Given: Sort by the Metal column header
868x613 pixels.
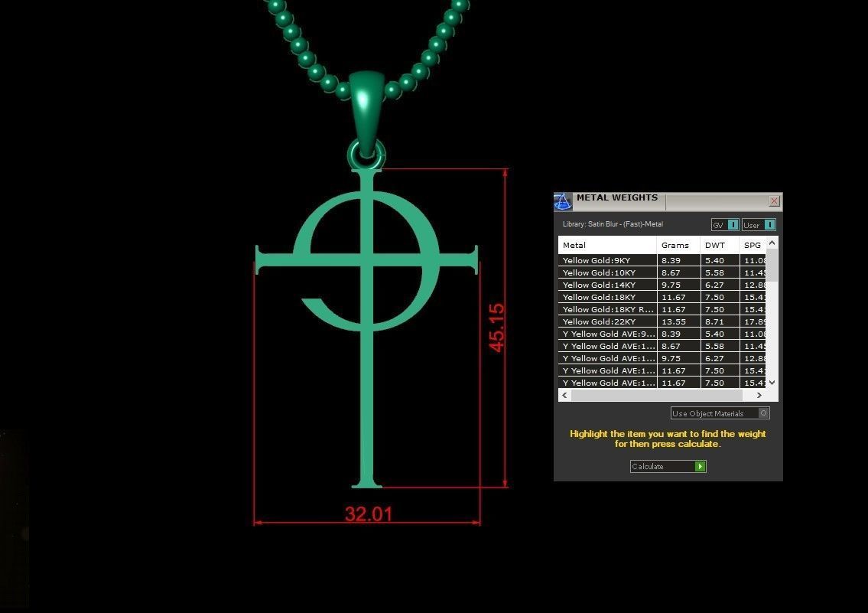Looking at the screenshot, I should 607,245.
